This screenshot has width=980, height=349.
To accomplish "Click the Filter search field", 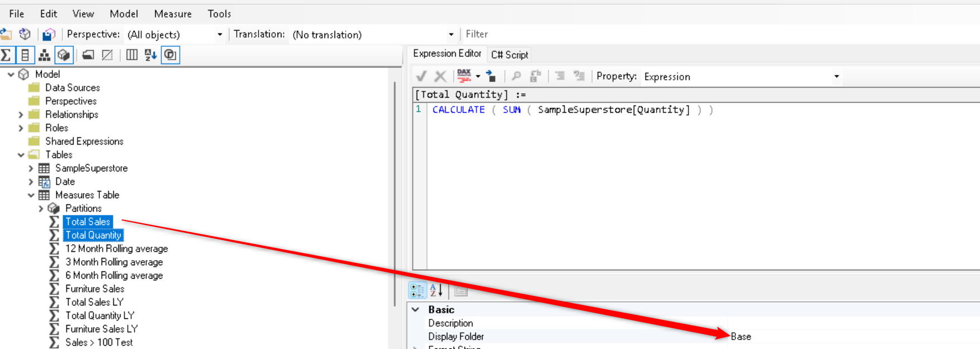I will (720, 35).
